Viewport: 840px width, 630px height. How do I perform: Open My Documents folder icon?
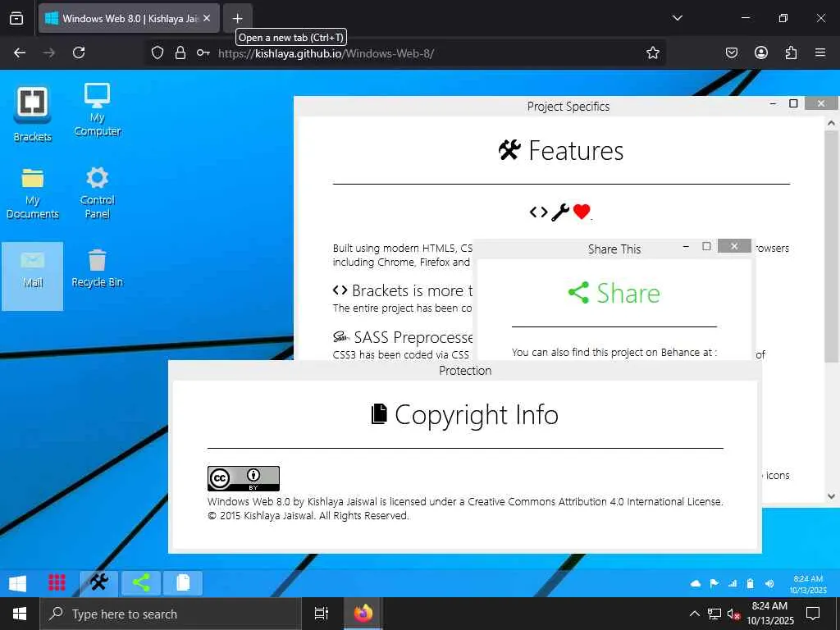pyautogui.click(x=32, y=193)
